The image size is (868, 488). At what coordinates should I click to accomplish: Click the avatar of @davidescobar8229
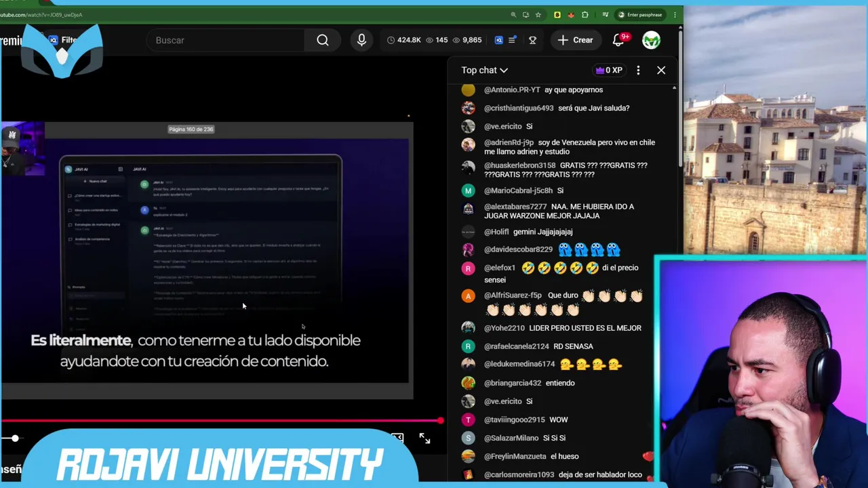point(468,250)
